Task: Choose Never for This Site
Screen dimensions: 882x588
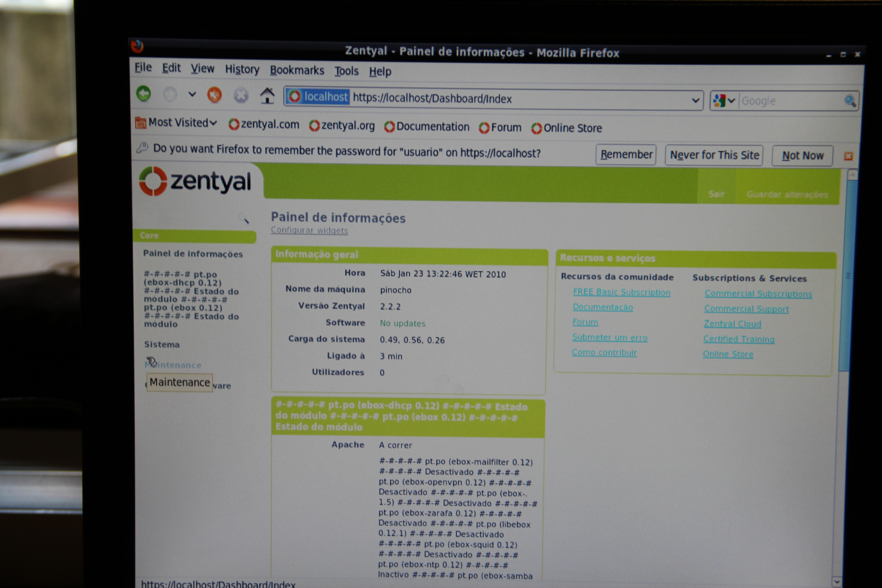Action: click(714, 155)
